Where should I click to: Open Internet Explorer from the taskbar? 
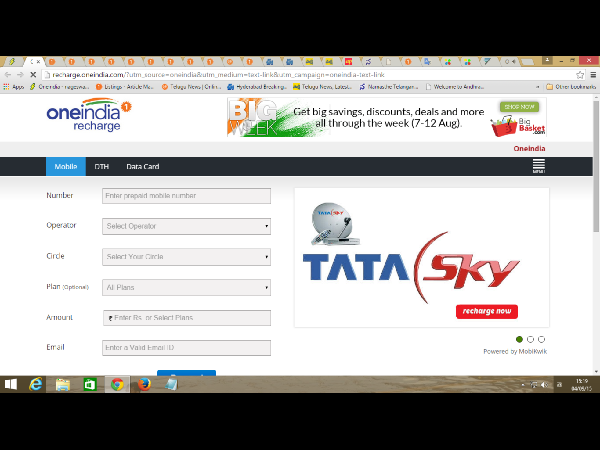[37, 384]
